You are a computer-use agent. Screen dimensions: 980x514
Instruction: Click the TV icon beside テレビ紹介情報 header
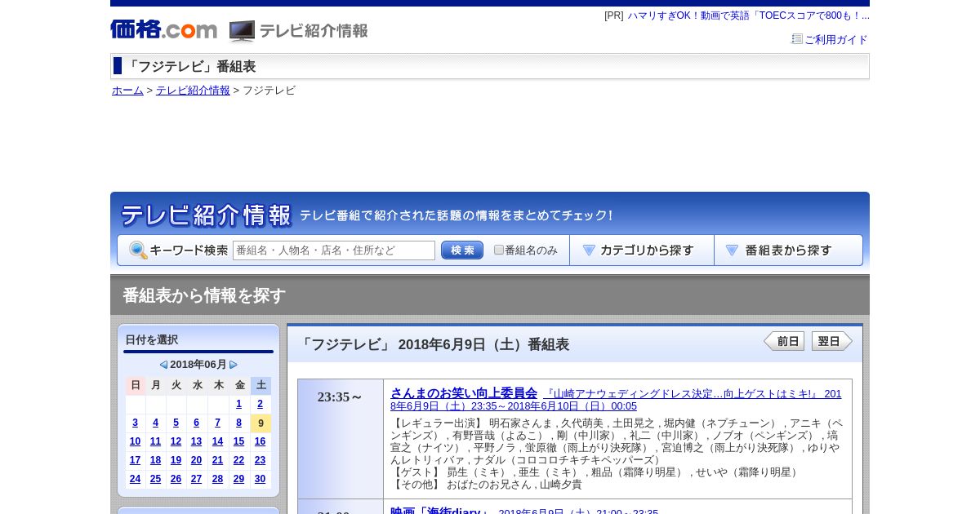[242, 31]
